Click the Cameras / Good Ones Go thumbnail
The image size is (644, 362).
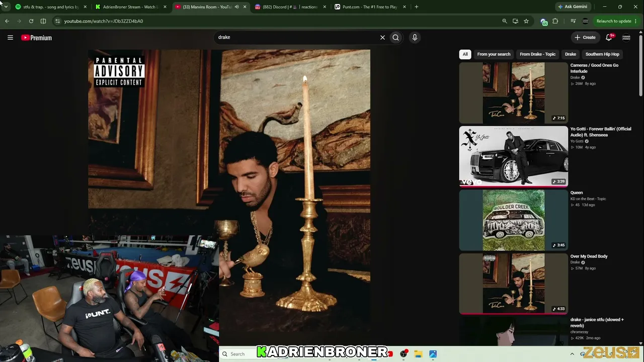pos(513,93)
